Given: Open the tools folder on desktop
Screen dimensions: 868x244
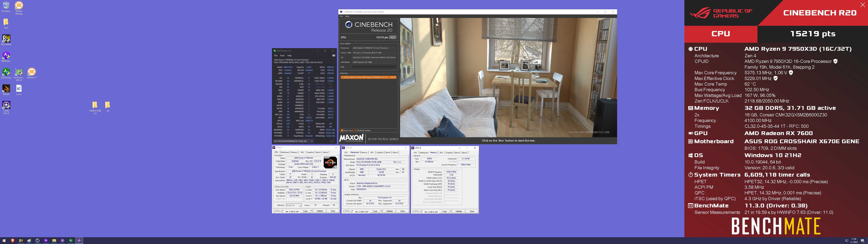Looking at the screenshot, I should point(6,23).
